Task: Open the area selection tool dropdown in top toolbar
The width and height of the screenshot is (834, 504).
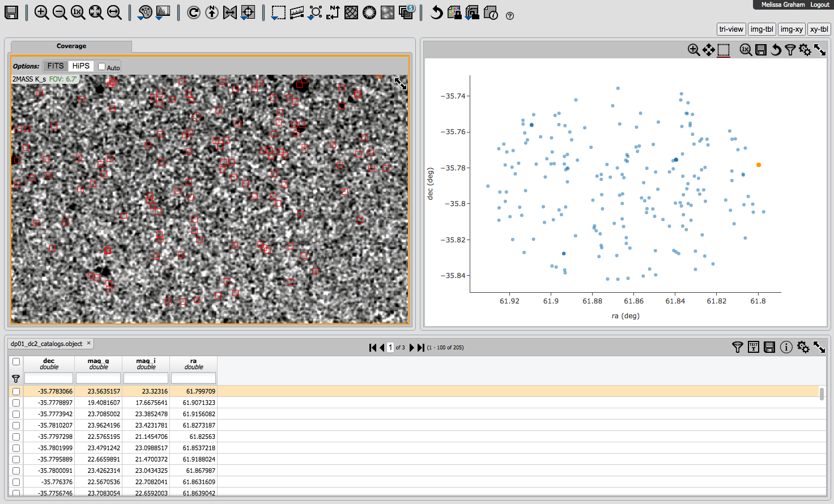Action: click(278, 12)
